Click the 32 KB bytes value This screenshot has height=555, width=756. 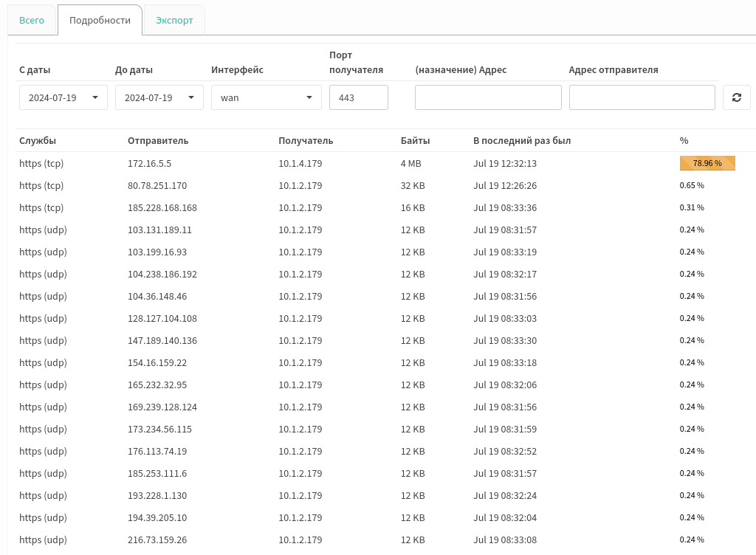413,185
